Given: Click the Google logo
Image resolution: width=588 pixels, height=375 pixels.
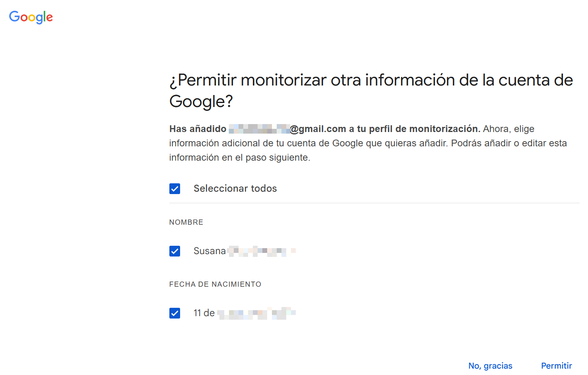Looking at the screenshot, I should [31, 17].
